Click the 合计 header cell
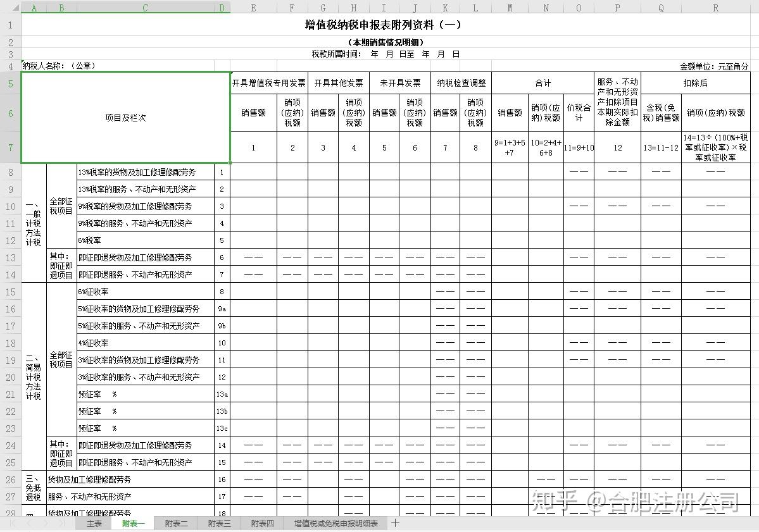Viewport: 759px width, 532px height. point(543,84)
